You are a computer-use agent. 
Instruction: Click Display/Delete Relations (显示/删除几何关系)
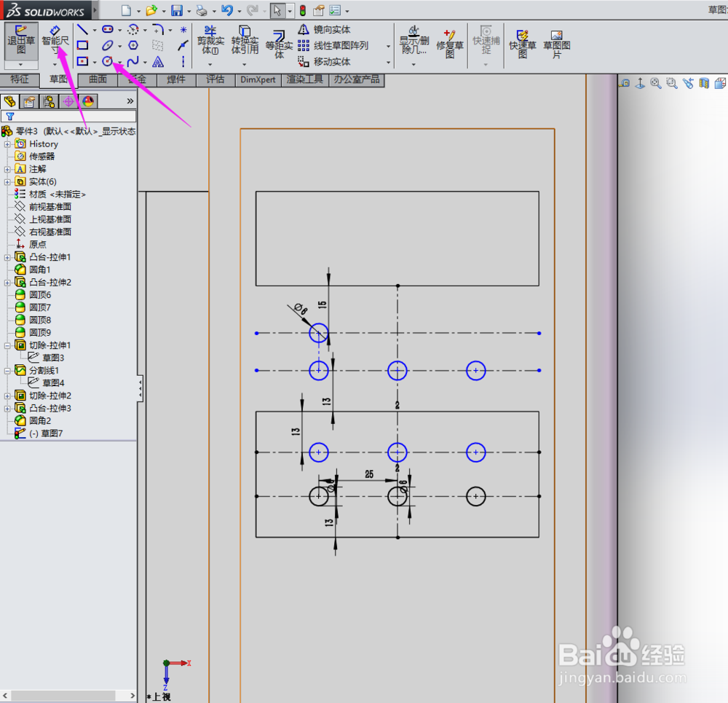tap(414, 41)
